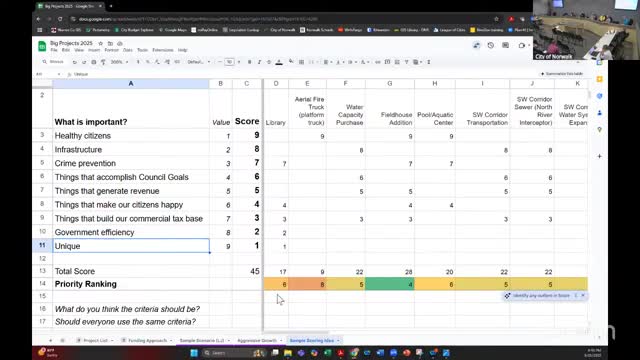
Task: Print the spreadsheet
Action: 93,62
